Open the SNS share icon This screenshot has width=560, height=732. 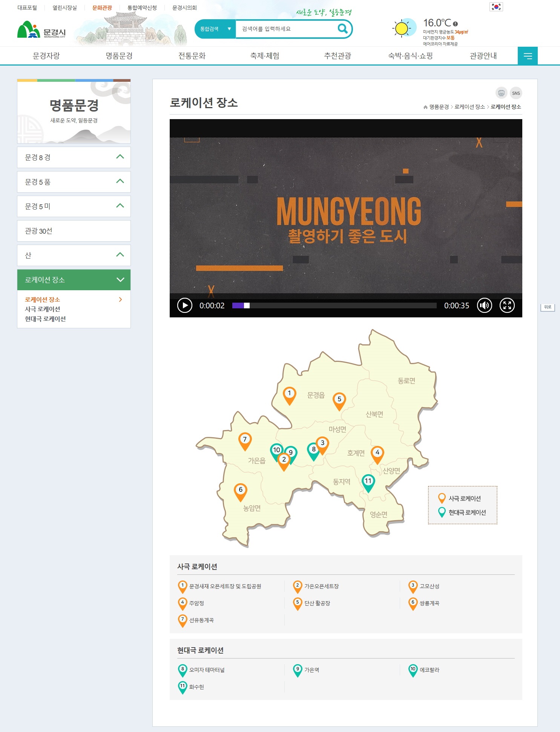pyautogui.click(x=516, y=93)
